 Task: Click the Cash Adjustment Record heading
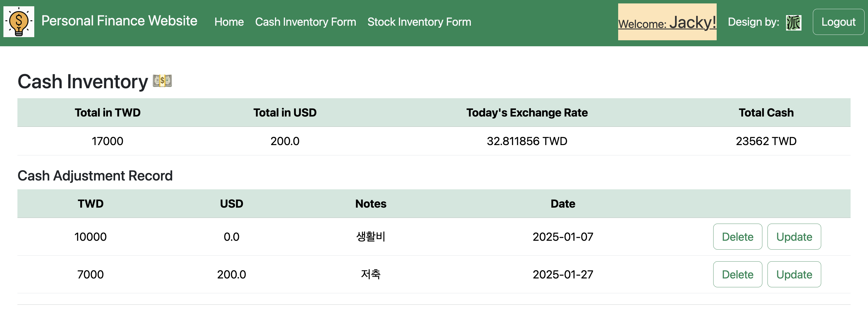tap(95, 176)
